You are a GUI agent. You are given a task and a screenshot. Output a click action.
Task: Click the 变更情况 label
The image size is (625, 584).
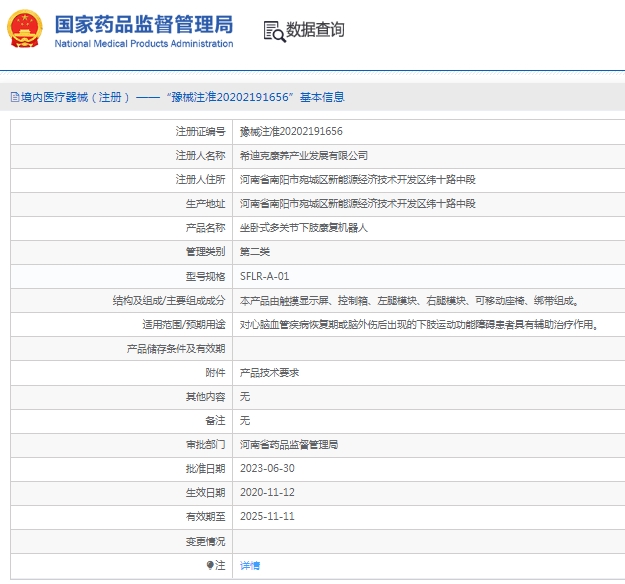tap(205, 541)
